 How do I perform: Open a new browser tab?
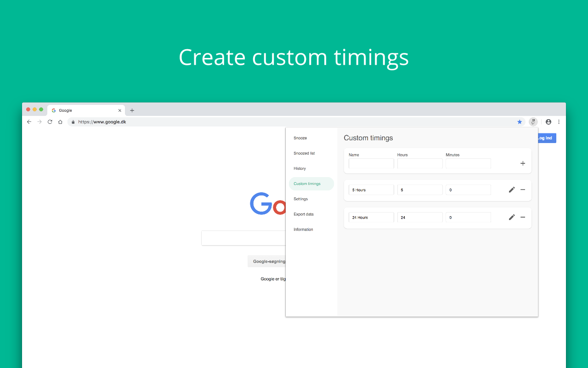pyautogui.click(x=132, y=110)
